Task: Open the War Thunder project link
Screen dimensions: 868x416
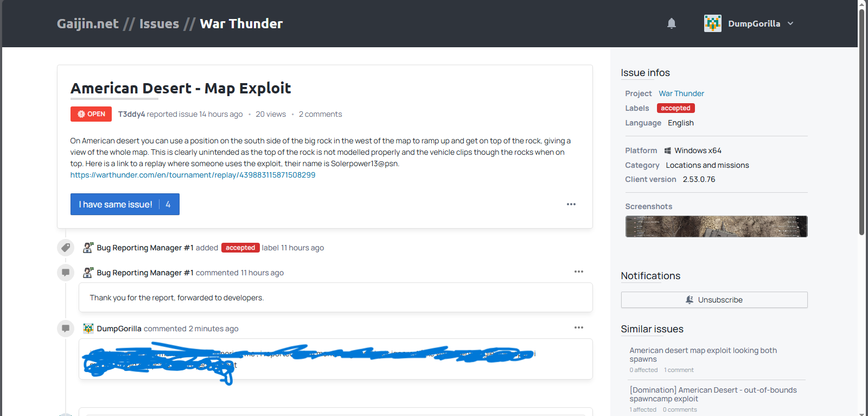Action: click(x=681, y=93)
